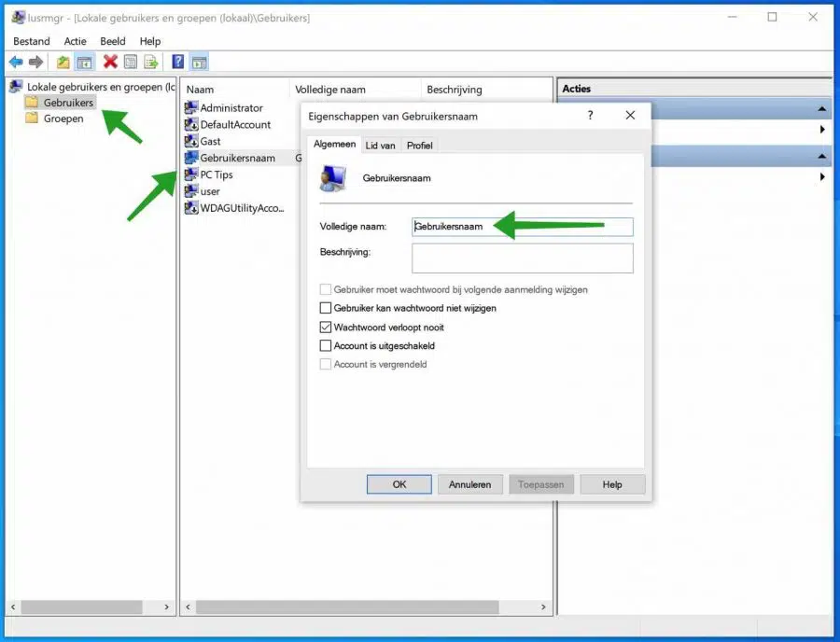The width and height of the screenshot is (840, 642).
Task: Click the user portrait icon in the dialog
Action: 333,178
